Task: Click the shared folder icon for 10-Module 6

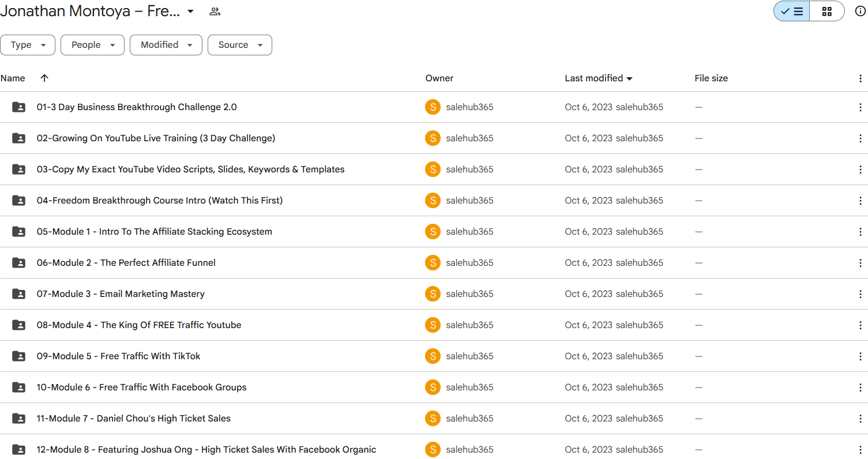Action: [19, 387]
